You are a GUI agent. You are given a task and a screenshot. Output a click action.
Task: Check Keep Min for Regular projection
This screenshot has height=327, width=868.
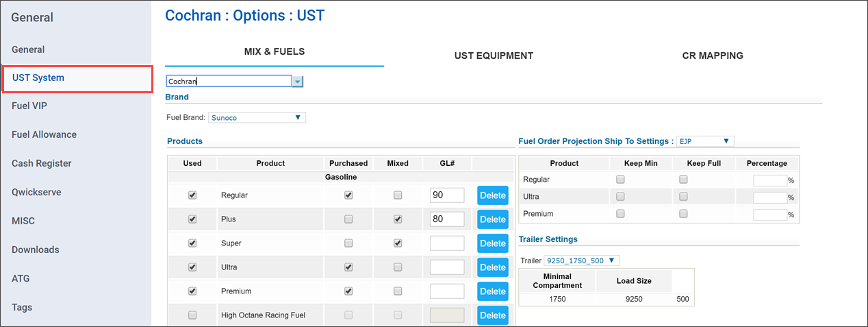pyautogui.click(x=620, y=180)
